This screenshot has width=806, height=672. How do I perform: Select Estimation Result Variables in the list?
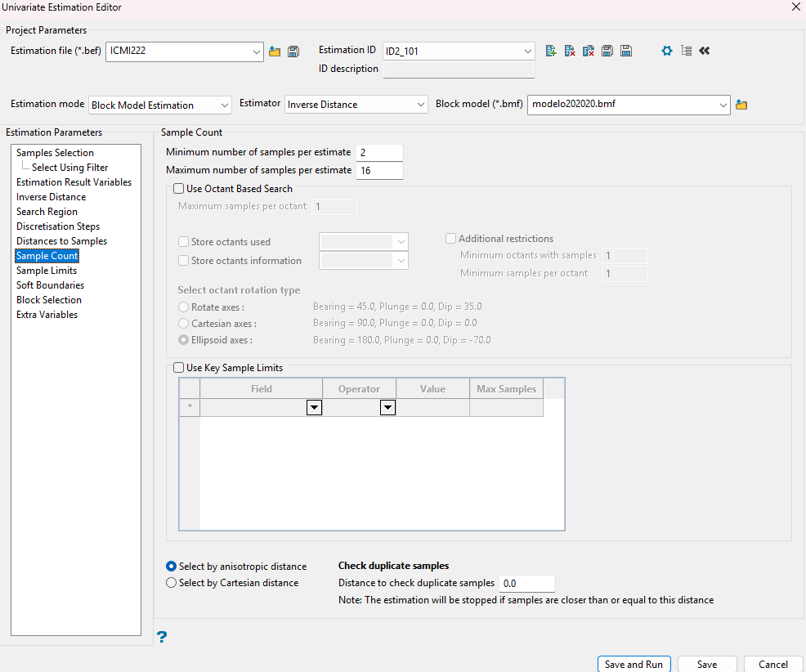tap(74, 182)
